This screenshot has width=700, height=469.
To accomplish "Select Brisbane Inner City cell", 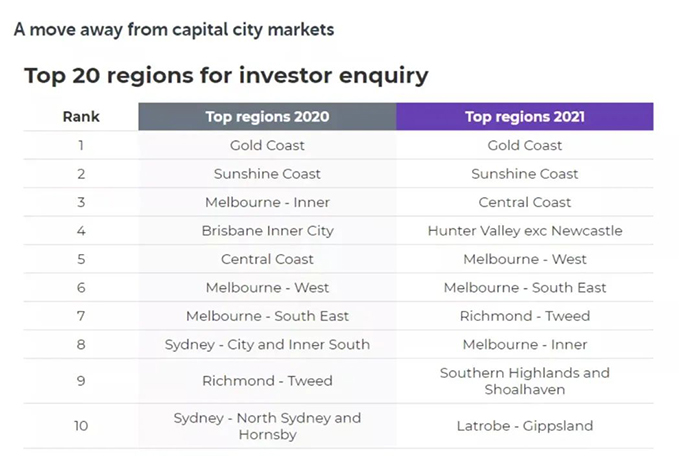I will [x=267, y=231].
